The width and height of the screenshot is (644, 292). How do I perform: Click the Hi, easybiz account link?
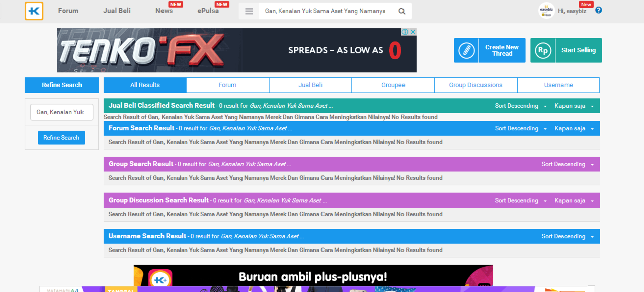573,11
